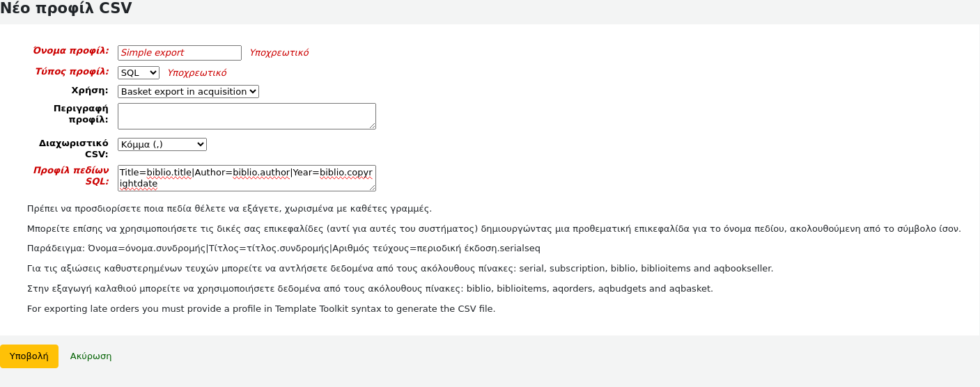Click the Όνομα προφίλ text field
Viewport: 980px width, 387px height.
179,53
